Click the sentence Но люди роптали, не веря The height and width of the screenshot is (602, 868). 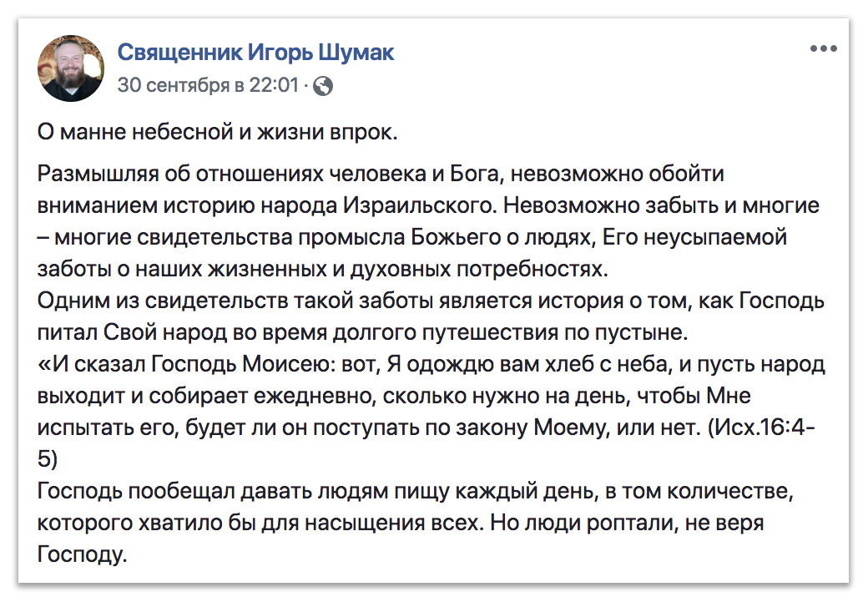[x=627, y=523]
